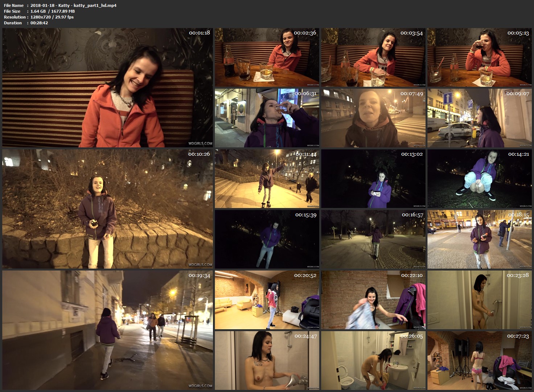Select the stairs frame at 00:11:44
The height and width of the screenshot is (392, 534).
[267, 179]
